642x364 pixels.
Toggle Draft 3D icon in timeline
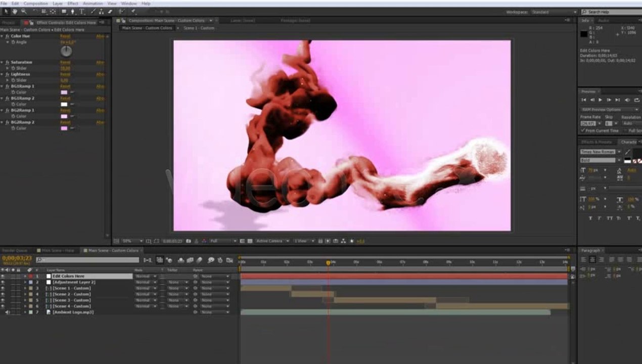tap(169, 260)
